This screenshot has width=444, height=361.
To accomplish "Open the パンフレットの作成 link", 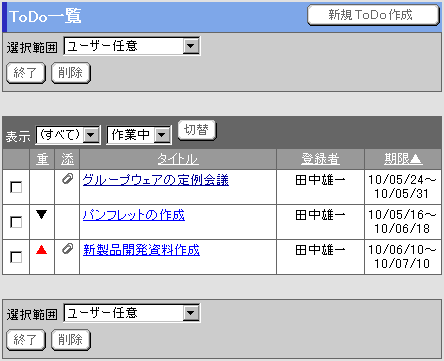I will point(134,215).
